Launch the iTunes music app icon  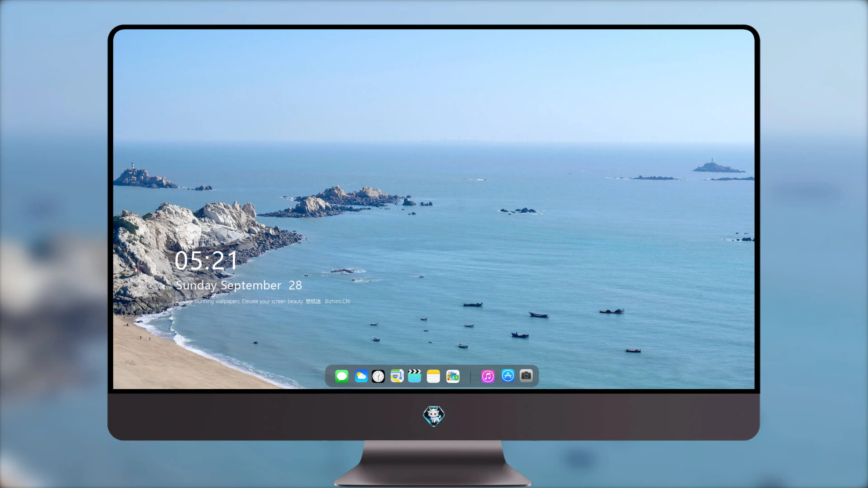[x=488, y=376]
